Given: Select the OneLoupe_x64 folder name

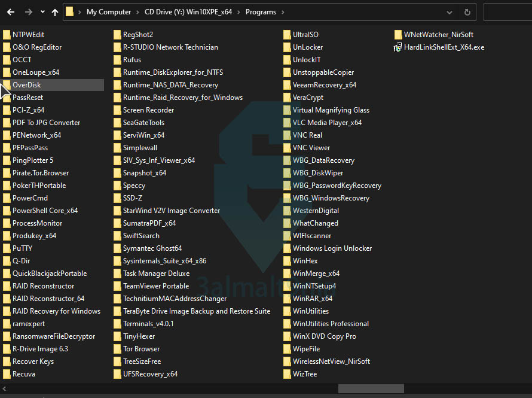Looking at the screenshot, I should tap(36, 72).
